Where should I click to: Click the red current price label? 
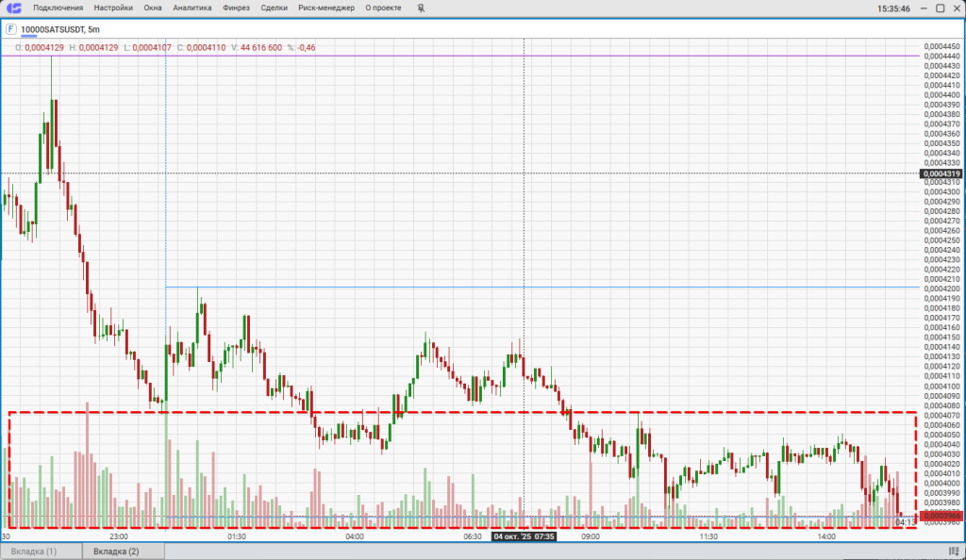[941, 516]
